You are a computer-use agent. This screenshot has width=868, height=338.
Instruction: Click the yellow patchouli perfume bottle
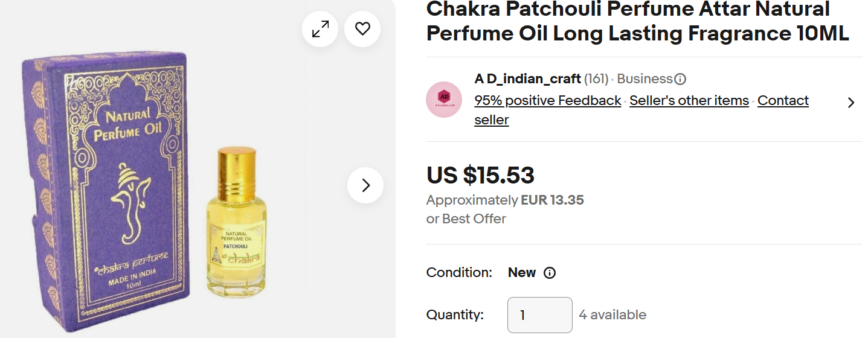coord(237,229)
